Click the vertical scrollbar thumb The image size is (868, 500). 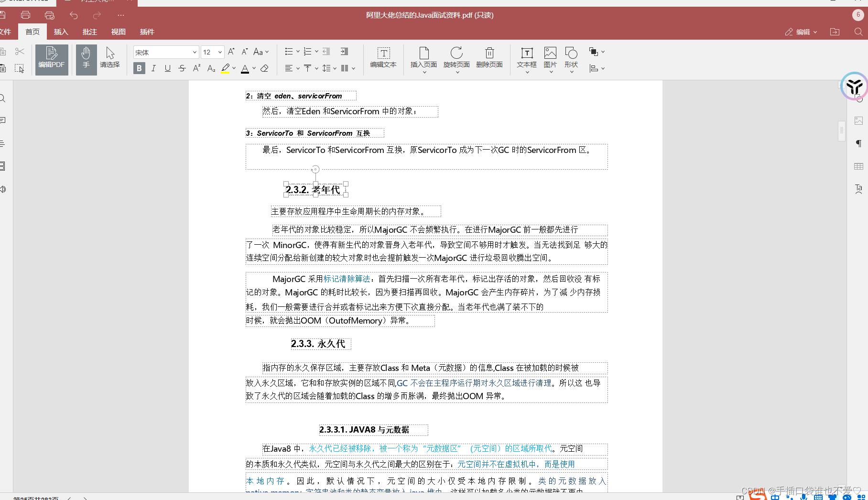coord(842,130)
